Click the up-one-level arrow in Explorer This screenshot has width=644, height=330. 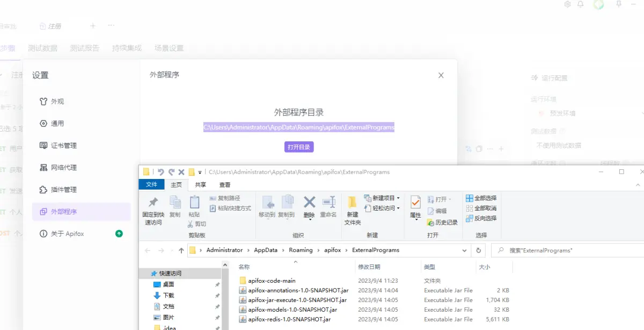click(181, 250)
